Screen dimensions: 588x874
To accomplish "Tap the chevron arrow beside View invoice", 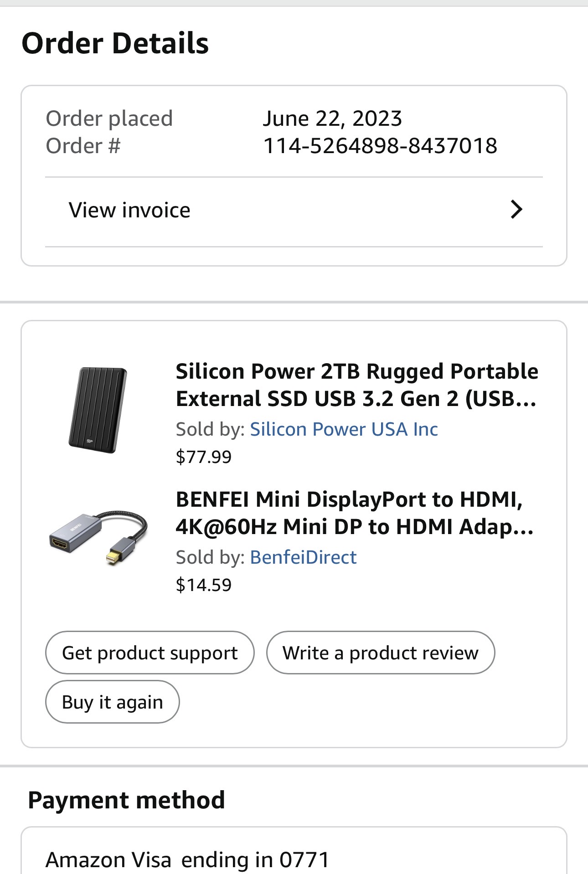I will click(x=516, y=210).
